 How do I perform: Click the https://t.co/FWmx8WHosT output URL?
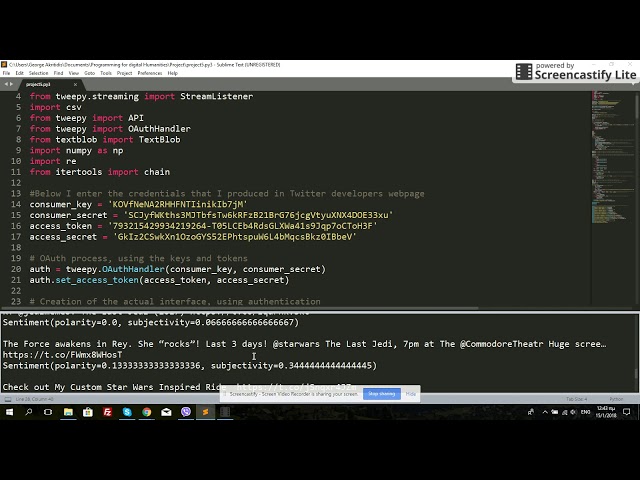pyautogui.click(x=62, y=355)
